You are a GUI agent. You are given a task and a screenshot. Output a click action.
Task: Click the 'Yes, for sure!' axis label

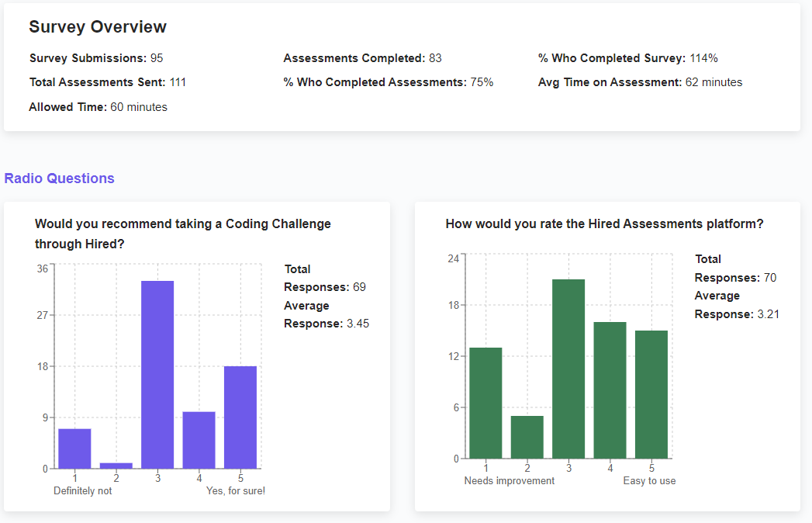click(236, 491)
